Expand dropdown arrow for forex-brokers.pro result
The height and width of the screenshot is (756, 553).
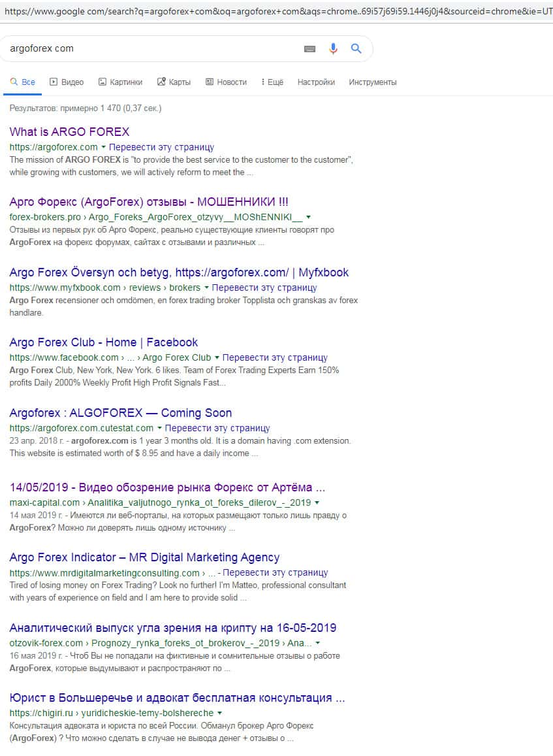click(x=308, y=217)
